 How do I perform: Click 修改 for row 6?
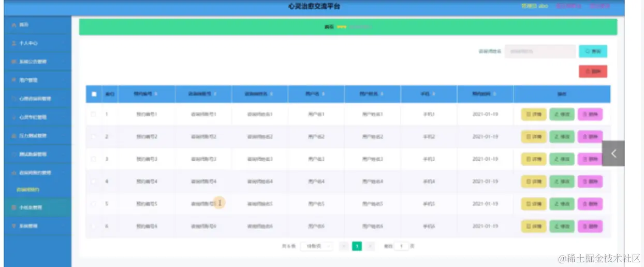tap(562, 227)
